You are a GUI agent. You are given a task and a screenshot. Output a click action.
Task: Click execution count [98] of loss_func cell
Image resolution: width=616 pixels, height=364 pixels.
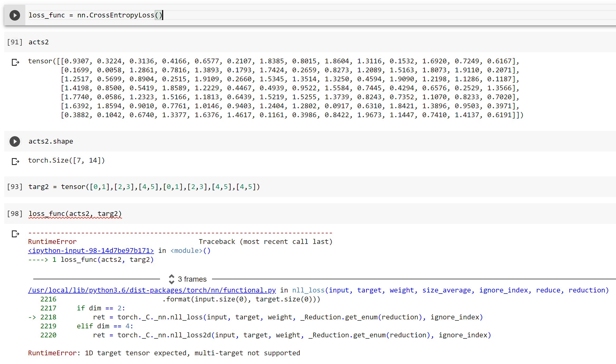click(15, 214)
